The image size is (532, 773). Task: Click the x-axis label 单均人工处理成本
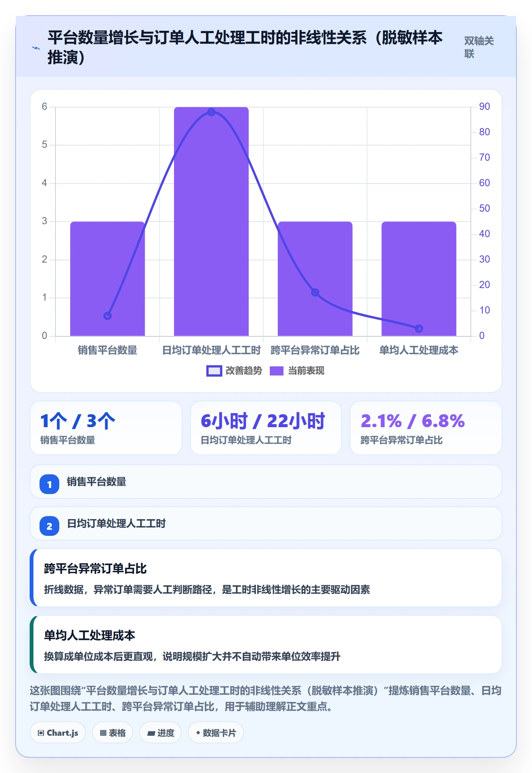coord(419,350)
